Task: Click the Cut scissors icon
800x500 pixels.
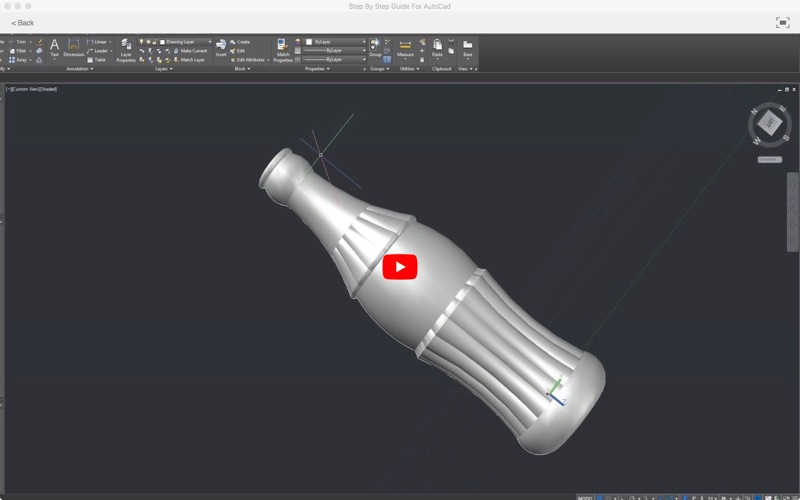Action: point(451,41)
